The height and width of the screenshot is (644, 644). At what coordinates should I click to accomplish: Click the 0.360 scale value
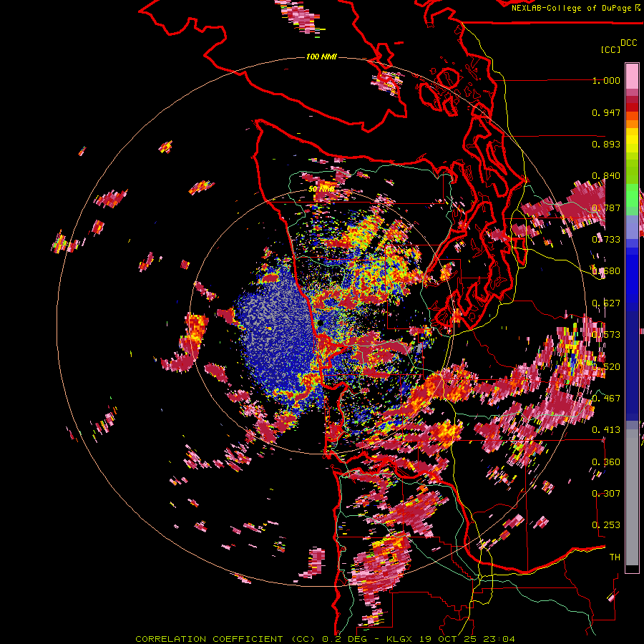pyautogui.click(x=606, y=462)
